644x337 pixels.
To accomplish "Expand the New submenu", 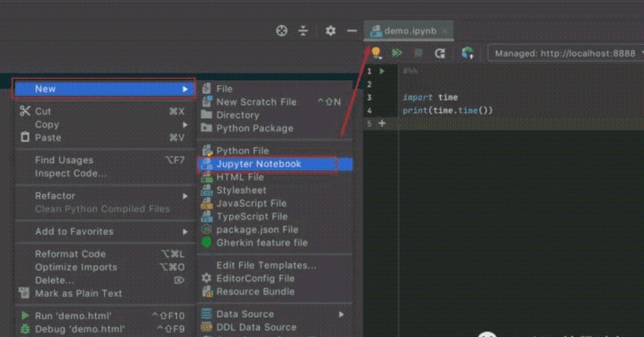I will (104, 89).
